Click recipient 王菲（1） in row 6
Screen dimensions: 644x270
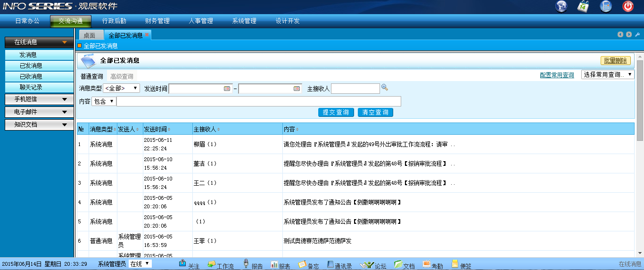pos(205,241)
